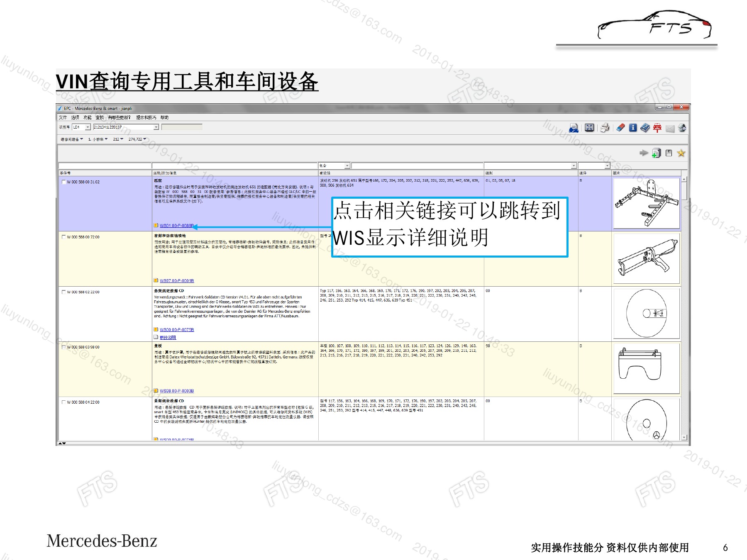Click the red car lift icon

click(x=657, y=128)
